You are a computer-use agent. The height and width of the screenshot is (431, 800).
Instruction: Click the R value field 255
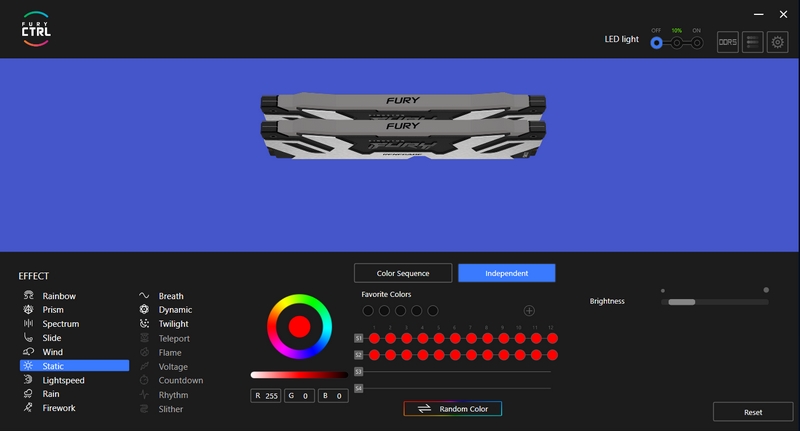(x=265, y=395)
